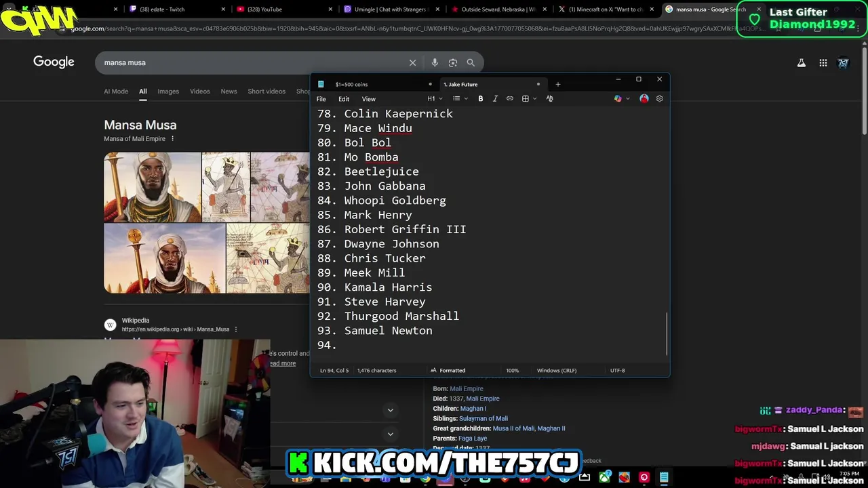Switch to Google Videos results tab
Screen dimensions: 868x488
[199, 91]
